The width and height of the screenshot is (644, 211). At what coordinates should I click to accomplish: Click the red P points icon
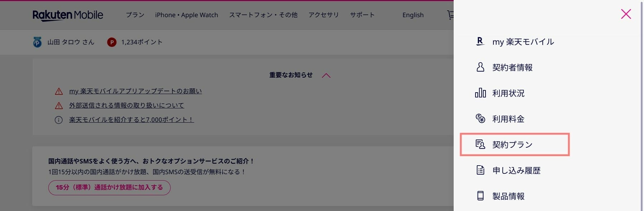click(x=112, y=42)
